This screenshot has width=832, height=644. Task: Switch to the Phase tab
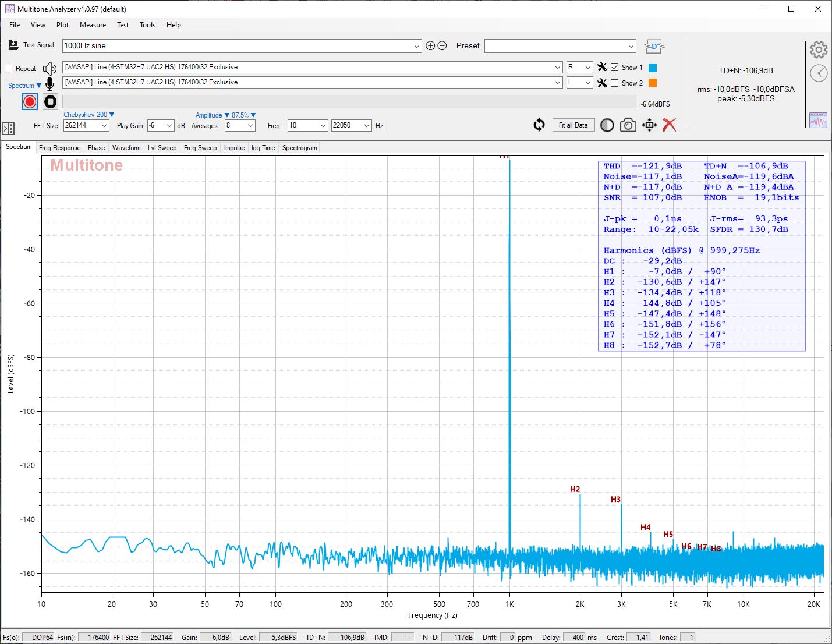96,148
